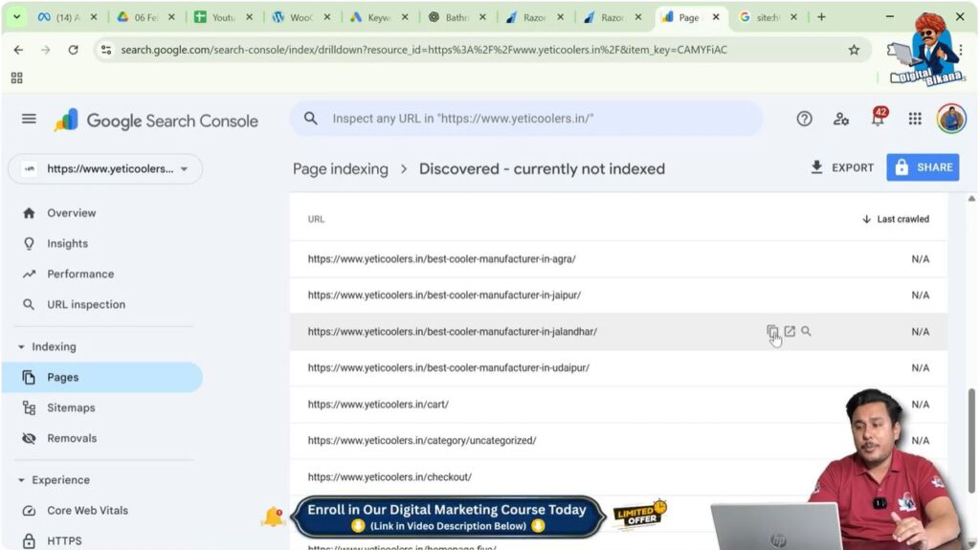Copy the jalandhar URL icon
Screen dimensions: 980x550
[772, 331]
